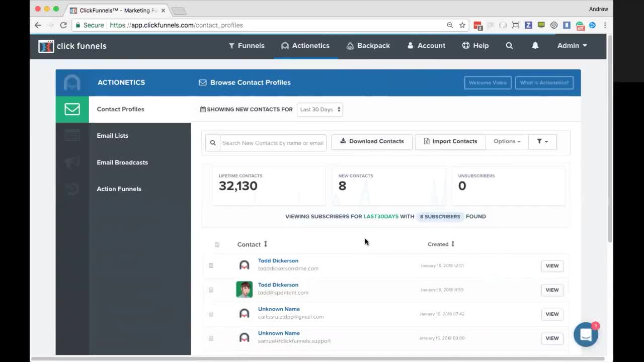The width and height of the screenshot is (644, 362).
Task: Open the intercom chat bubble
Action: [x=586, y=335]
